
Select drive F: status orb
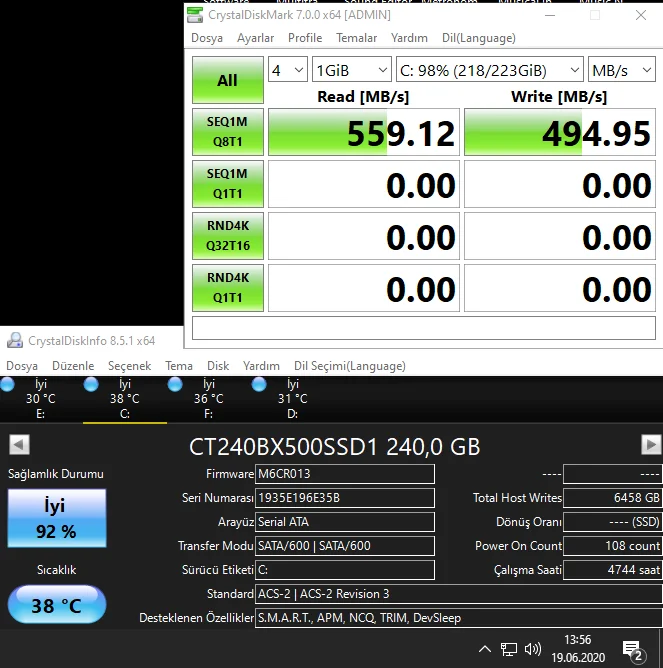point(175,385)
